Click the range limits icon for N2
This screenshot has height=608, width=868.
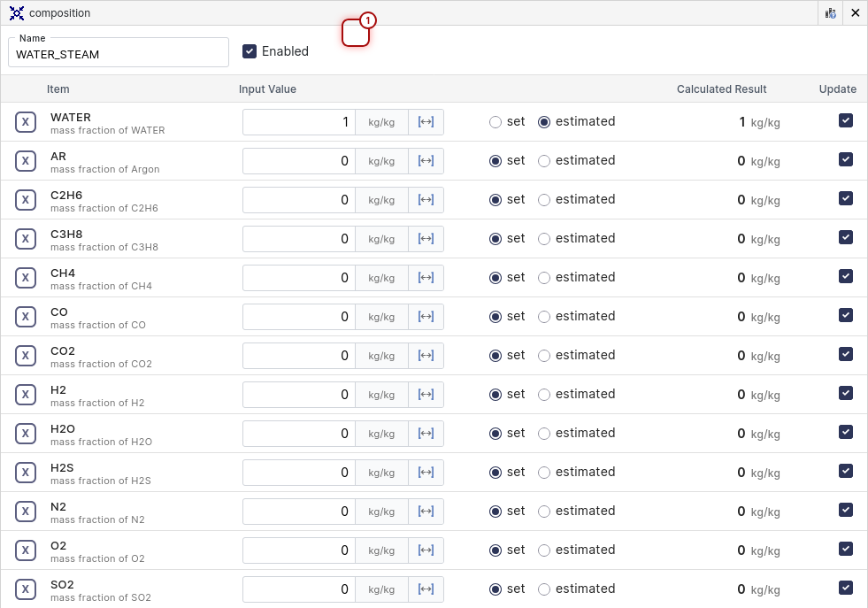(x=426, y=512)
